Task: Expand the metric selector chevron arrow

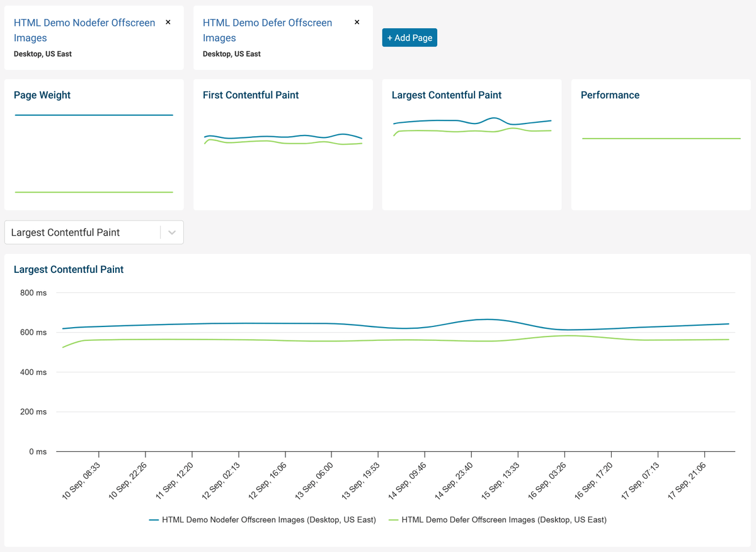Action: (172, 233)
